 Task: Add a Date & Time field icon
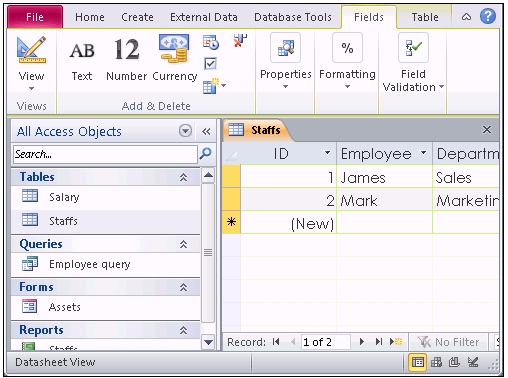[211, 42]
